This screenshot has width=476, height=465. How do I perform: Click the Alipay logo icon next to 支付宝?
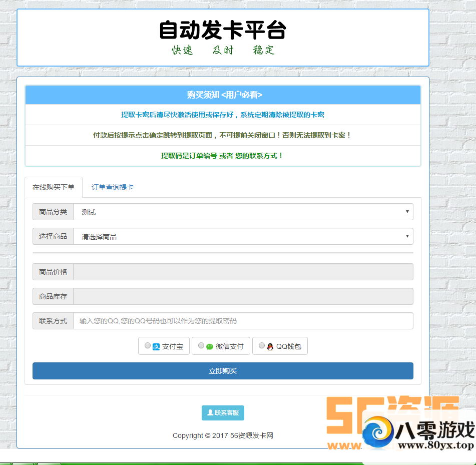click(156, 345)
